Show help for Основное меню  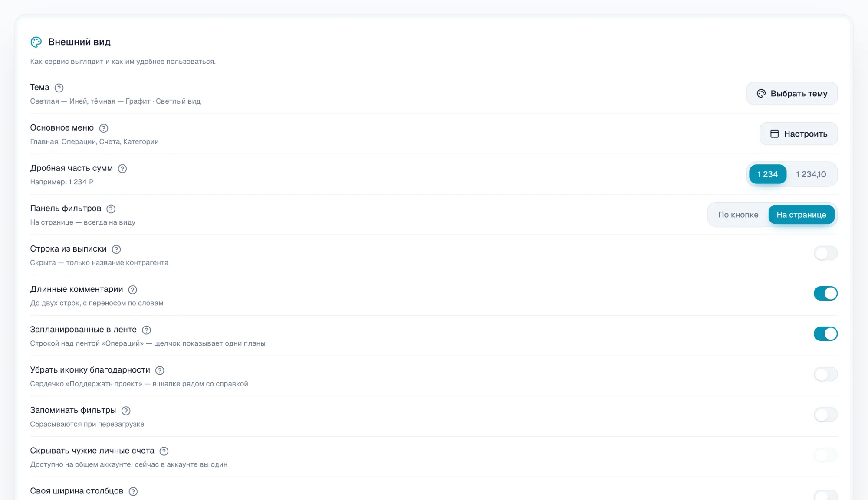[x=103, y=128]
